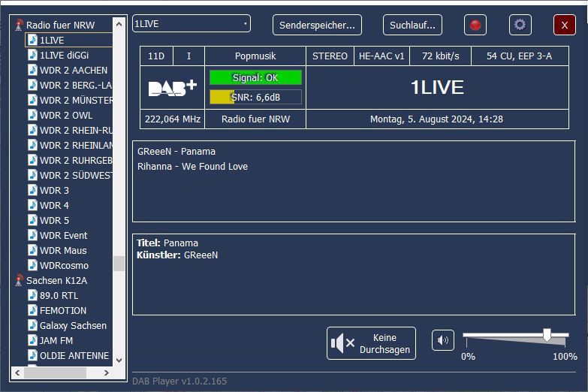
Task: Click the music note icon beside JAM FM
Action: click(32, 340)
